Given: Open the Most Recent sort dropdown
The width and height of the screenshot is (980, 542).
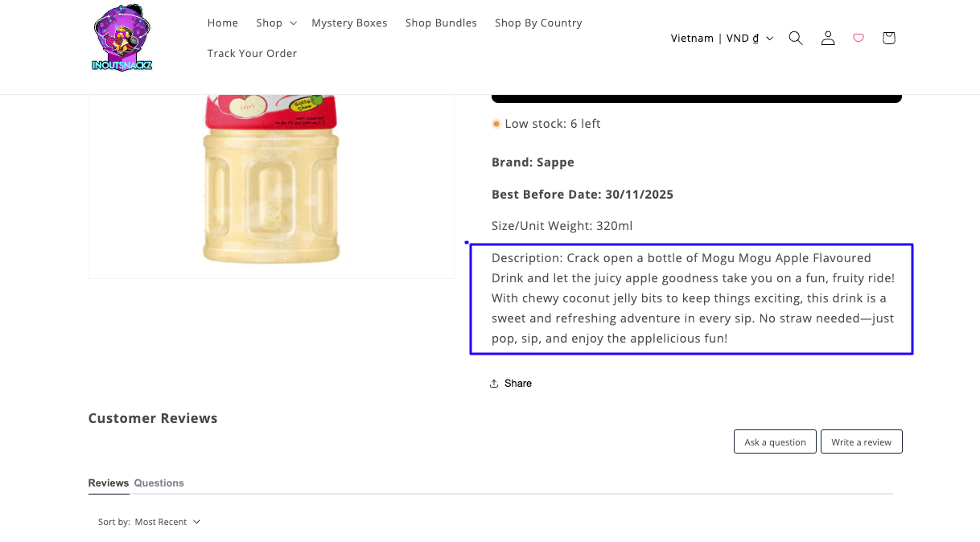Looking at the screenshot, I should 167,522.
